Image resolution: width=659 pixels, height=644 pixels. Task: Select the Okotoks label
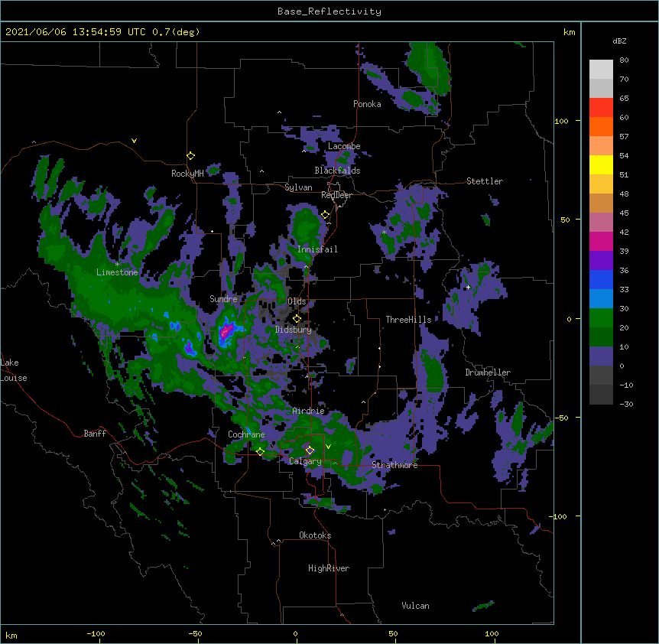[315, 535]
